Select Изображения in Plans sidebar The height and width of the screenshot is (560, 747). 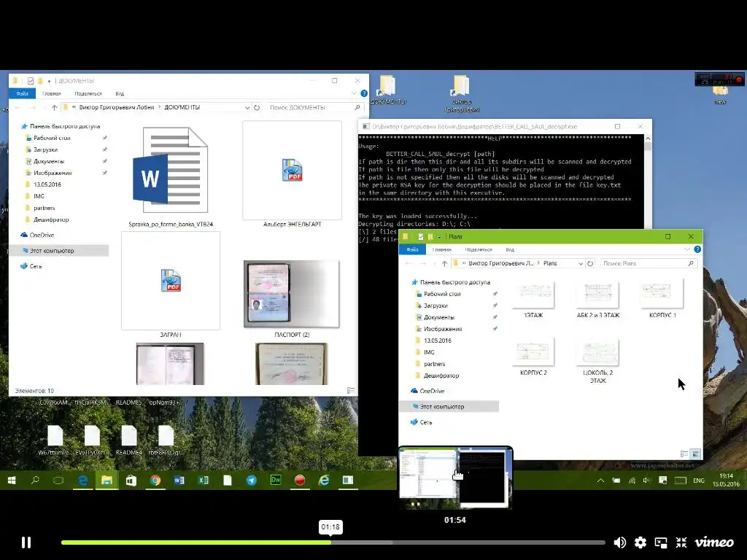[443, 329]
